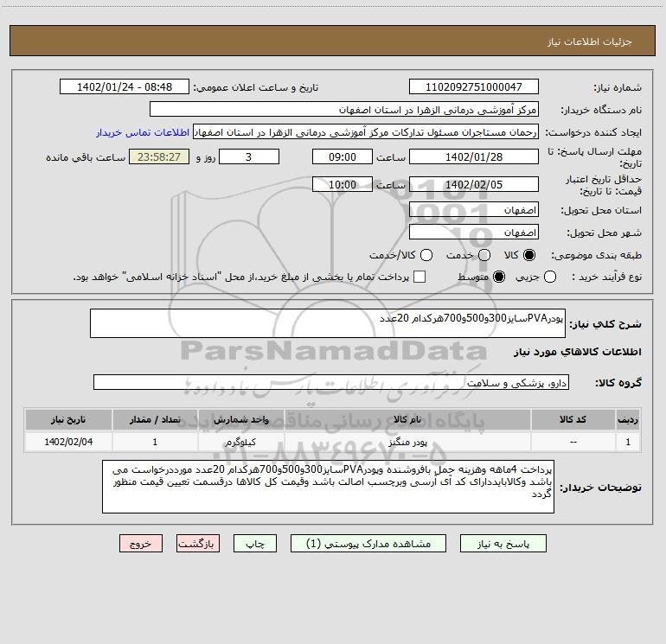Image resolution: width=666 pixels, height=644 pixels.
Task: Click the remaining days field showing 3
Action: click(249, 156)
